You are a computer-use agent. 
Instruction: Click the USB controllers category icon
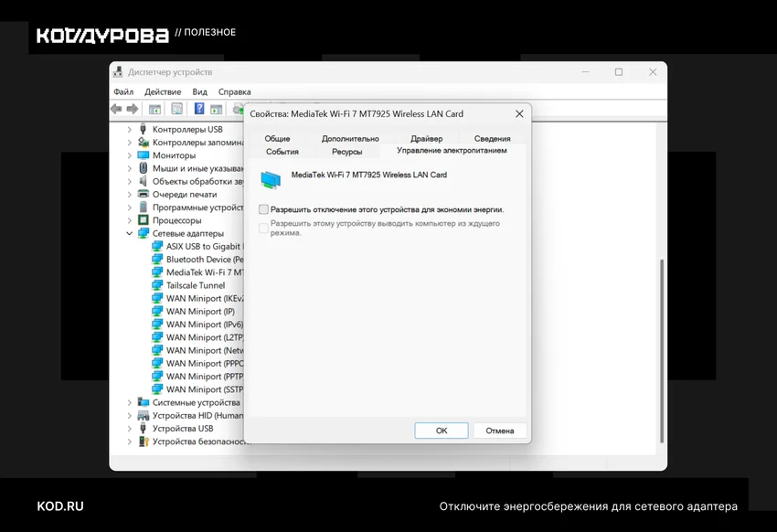[144, 129]
